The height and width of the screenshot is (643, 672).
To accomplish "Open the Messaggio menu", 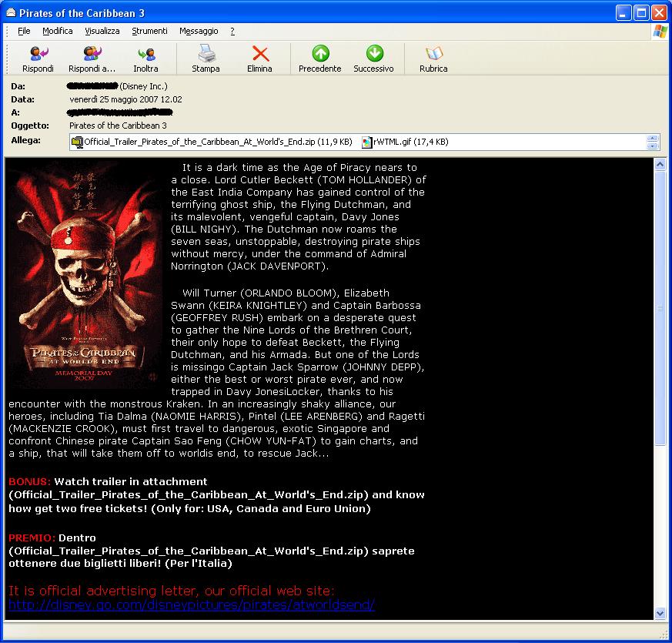I will tap(199, 31).
